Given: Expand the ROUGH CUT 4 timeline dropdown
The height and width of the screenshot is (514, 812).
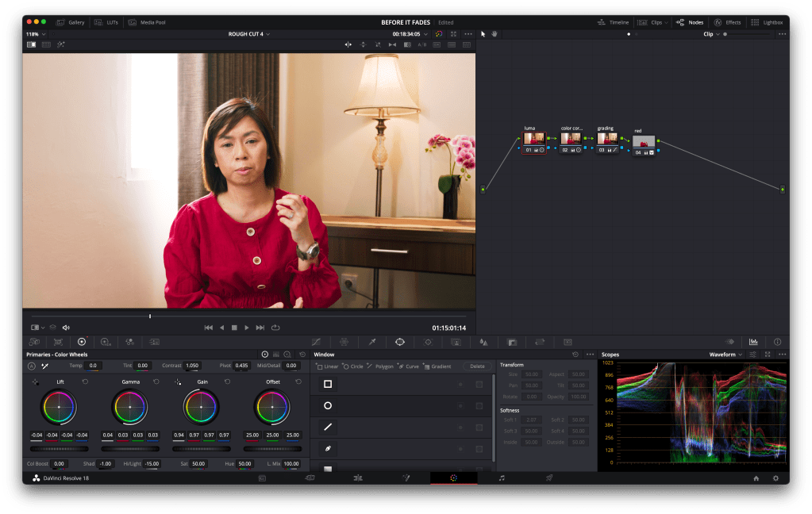Looking at the screenshot, I should point(249,34).
